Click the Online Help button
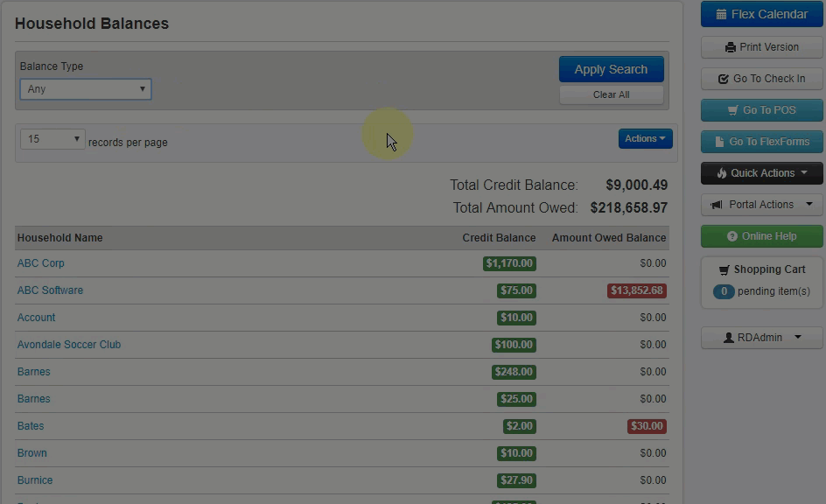This screenshot has height=504, width=826. tap(761, 236)
